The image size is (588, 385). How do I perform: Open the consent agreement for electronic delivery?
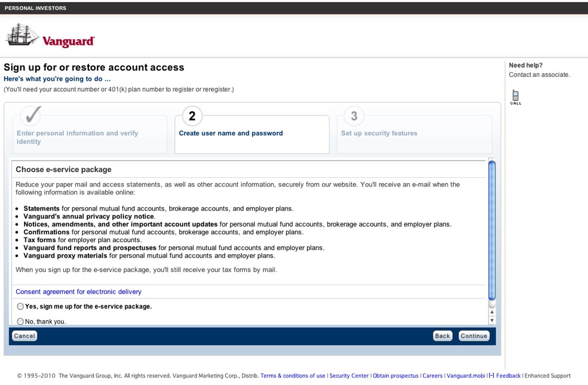pyautogui.click(x=78, y=291)
